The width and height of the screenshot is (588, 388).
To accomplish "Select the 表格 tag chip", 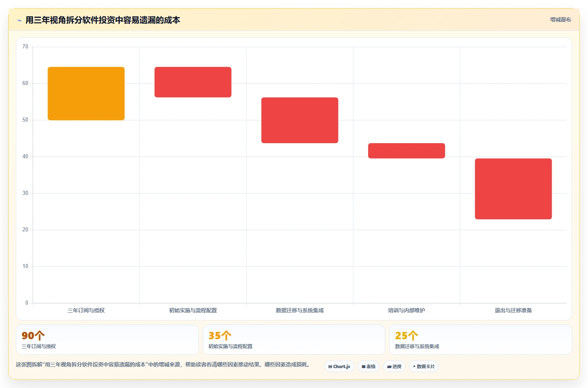I will coord(369,366).
